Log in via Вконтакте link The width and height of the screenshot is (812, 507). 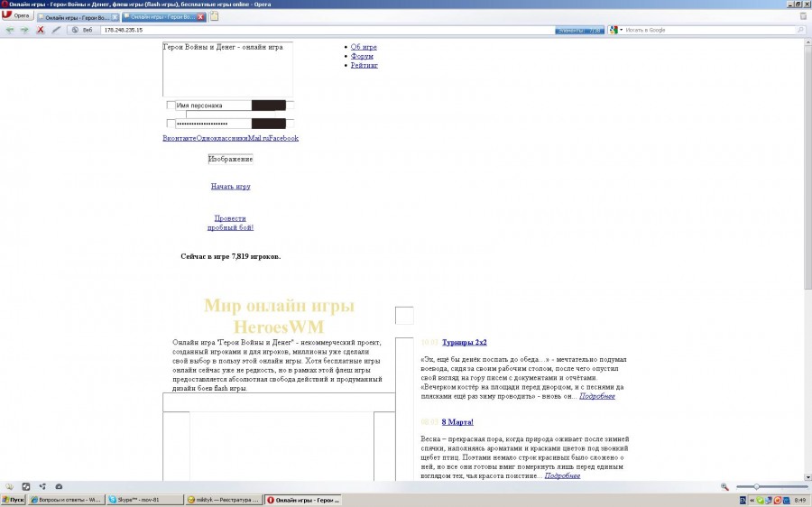[x=180, y=138]
